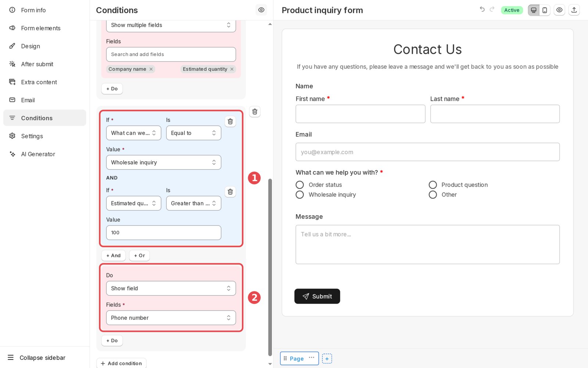Delete the 'Estimated quantity' rule with the trash icon

230,192
